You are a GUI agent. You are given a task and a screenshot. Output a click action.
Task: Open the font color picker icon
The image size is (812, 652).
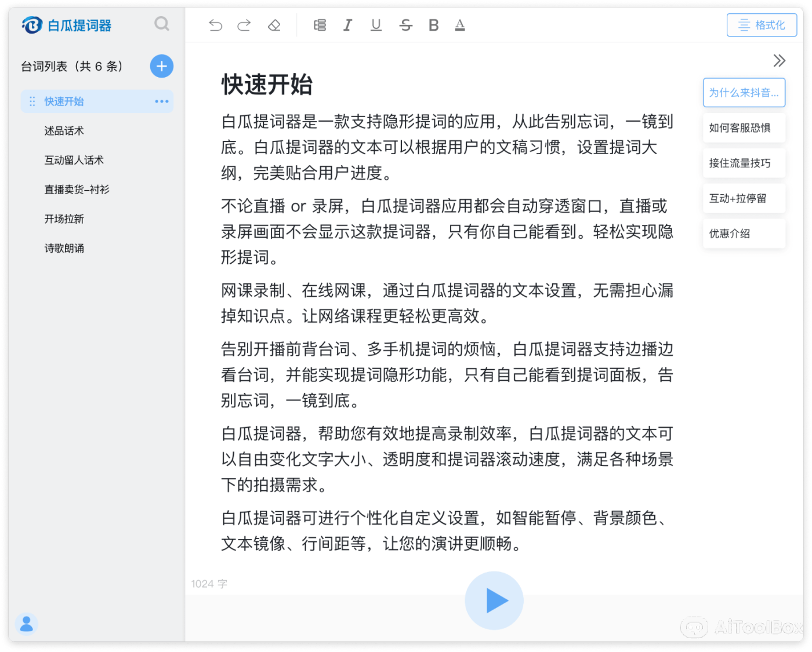click(x=460, y=25)
